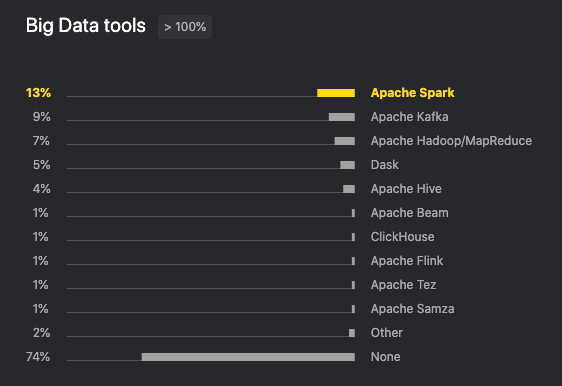
Task: Click the long None 74% bar
Action: point(248,357)
